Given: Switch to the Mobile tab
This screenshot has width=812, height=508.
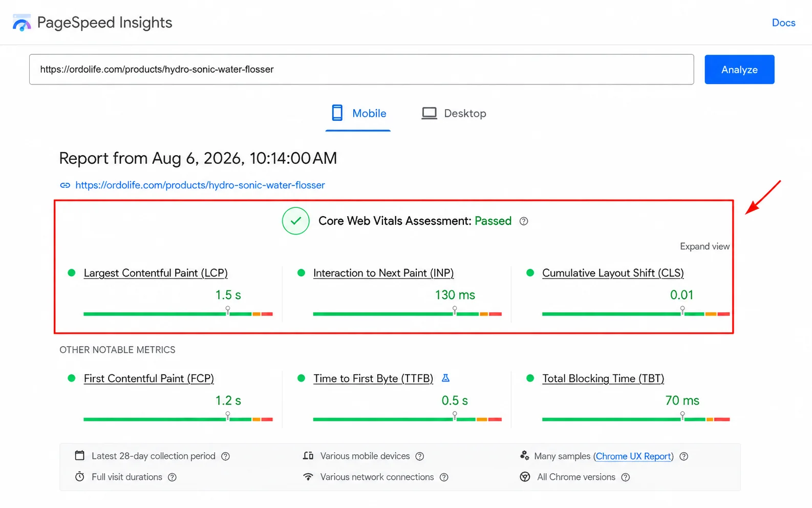Looking at the screenshot, I should coord(358,113).
